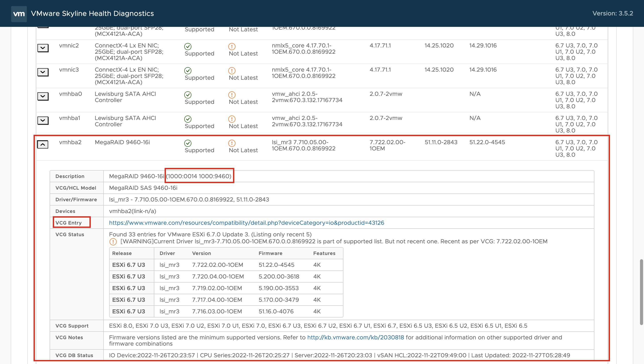Click the VMware vm logo icon
Image resolution: width=644 pixels, height=364 pixels.
(x=19, y=14)
